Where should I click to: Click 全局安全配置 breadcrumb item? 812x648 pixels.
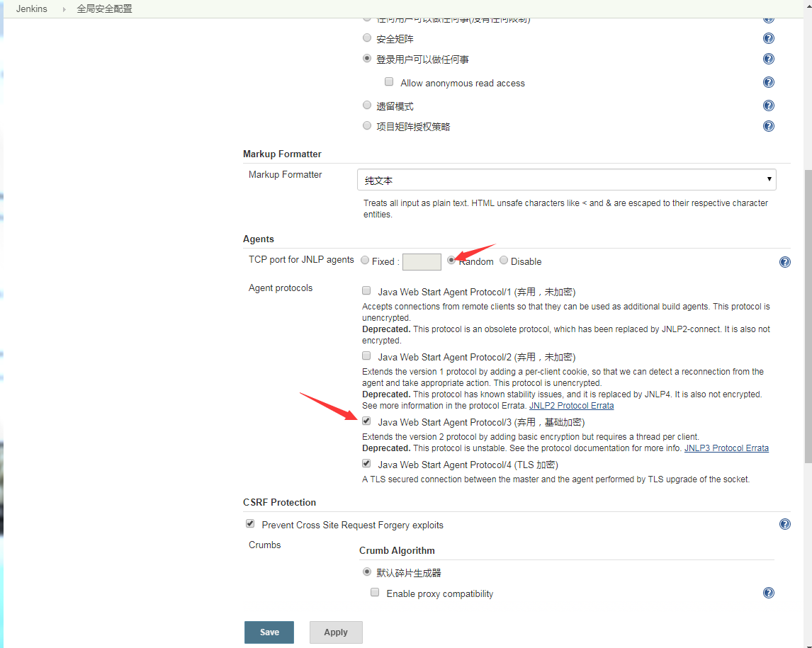104,9
